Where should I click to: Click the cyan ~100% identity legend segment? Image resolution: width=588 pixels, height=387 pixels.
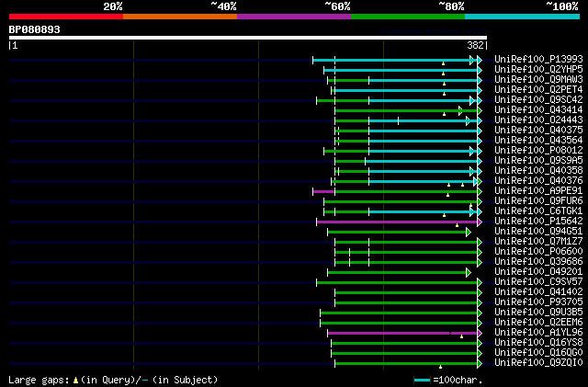coord(523,17)
